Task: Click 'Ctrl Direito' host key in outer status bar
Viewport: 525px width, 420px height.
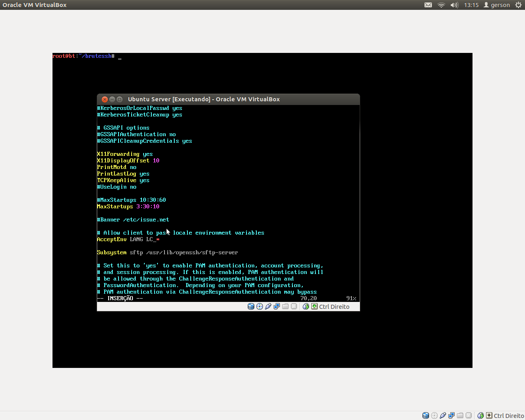Action: [509, 415]
